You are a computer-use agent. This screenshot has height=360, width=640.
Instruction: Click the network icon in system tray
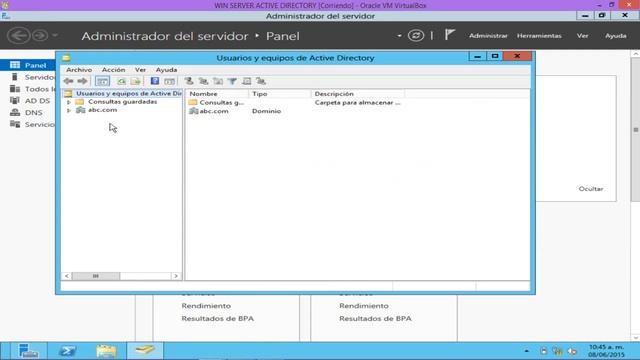(557, 351)
